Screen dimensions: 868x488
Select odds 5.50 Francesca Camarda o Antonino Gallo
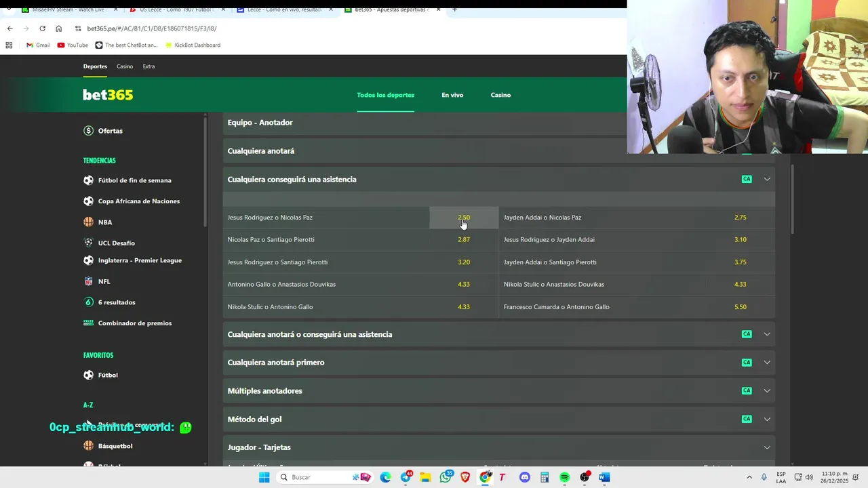click(x=740, y=307)
